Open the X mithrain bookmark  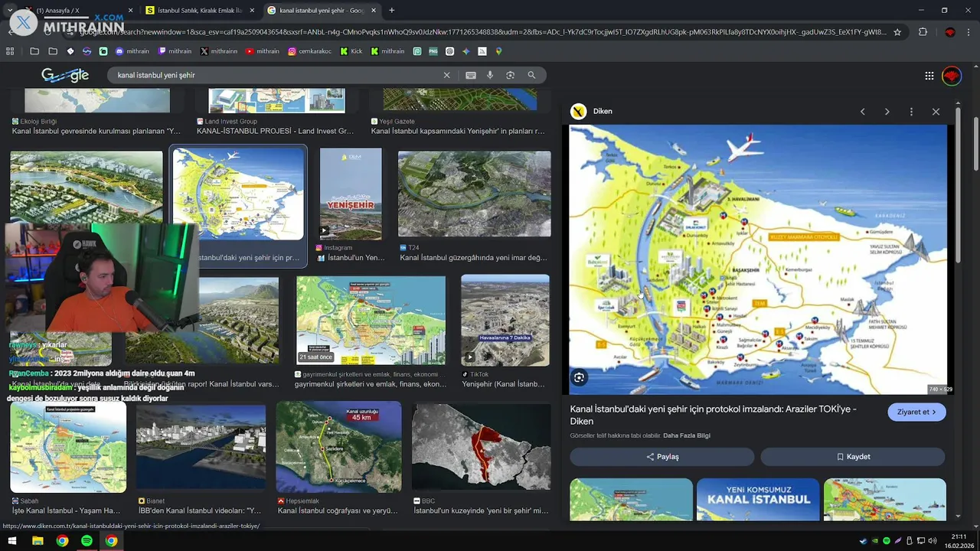[x=219, y=51]
